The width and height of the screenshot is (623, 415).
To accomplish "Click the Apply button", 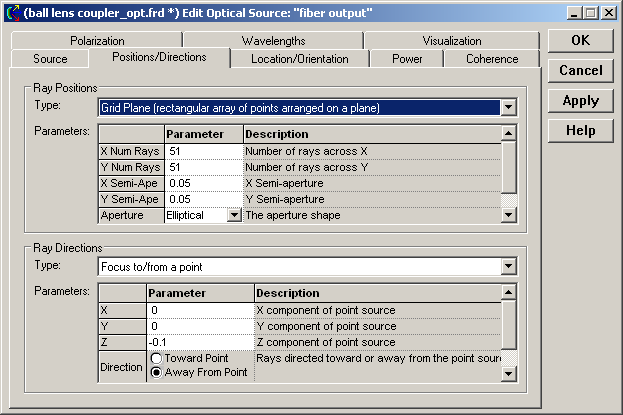I will pyautogui.click(x=580, y=101).
